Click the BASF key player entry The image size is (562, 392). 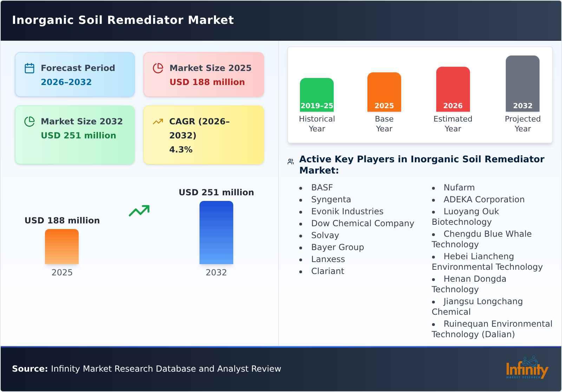point(321,188)
